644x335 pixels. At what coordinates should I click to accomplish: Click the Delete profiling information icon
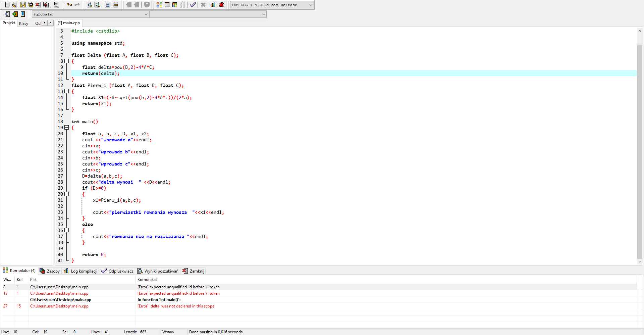(x=221, y=5)
